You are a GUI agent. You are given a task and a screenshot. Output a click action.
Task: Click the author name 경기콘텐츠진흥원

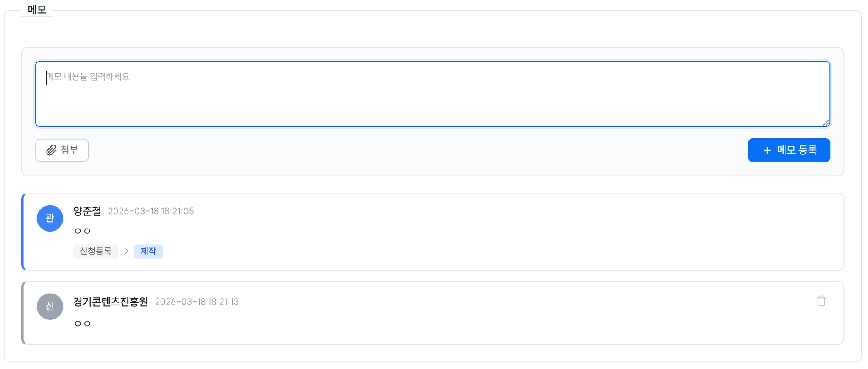[x=111, y=302]
